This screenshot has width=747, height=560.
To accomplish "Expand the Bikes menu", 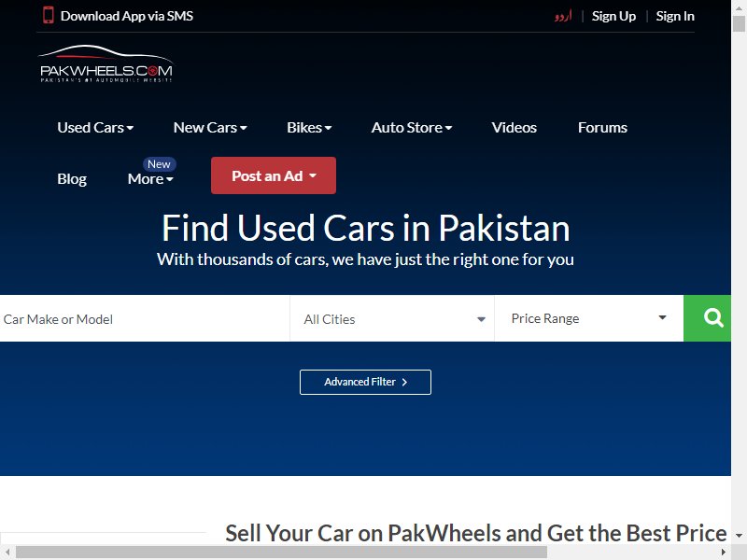I will [309, 128].
